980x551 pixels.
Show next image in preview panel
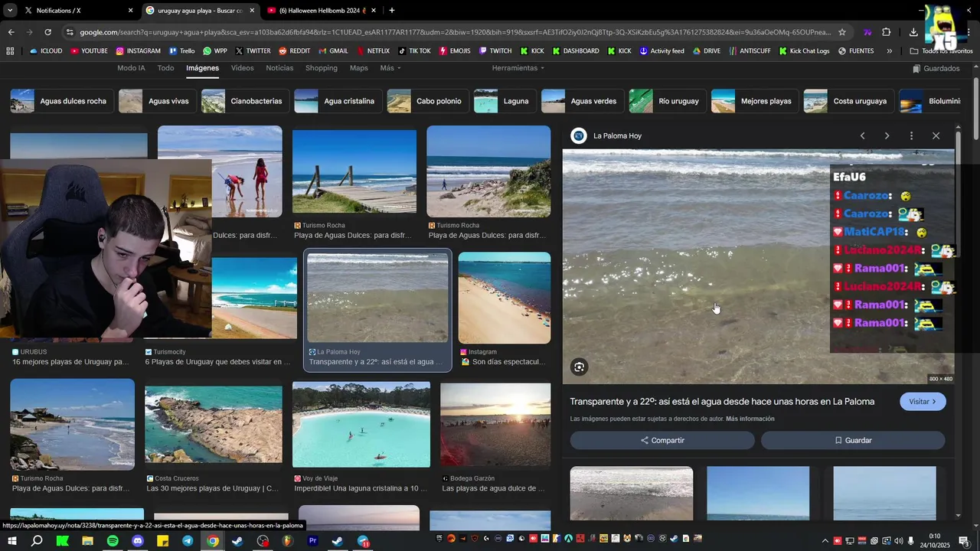(x=887, y=135)
